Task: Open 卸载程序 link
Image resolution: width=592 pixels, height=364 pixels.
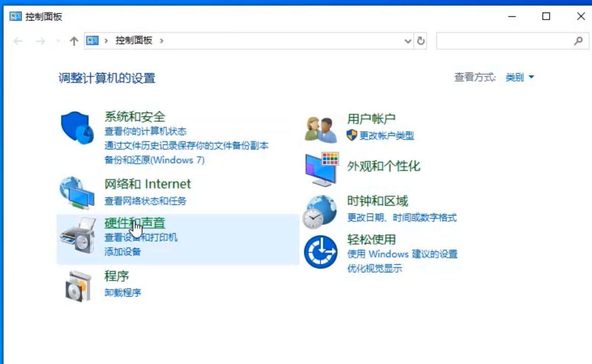Action: (122, 292)
